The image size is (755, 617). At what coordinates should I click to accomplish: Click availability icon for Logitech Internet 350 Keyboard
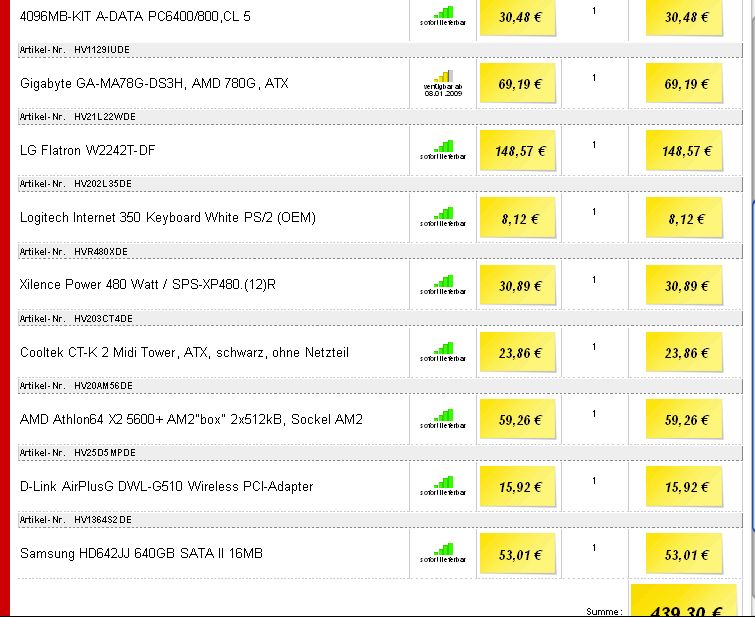[x=443, y=217]
